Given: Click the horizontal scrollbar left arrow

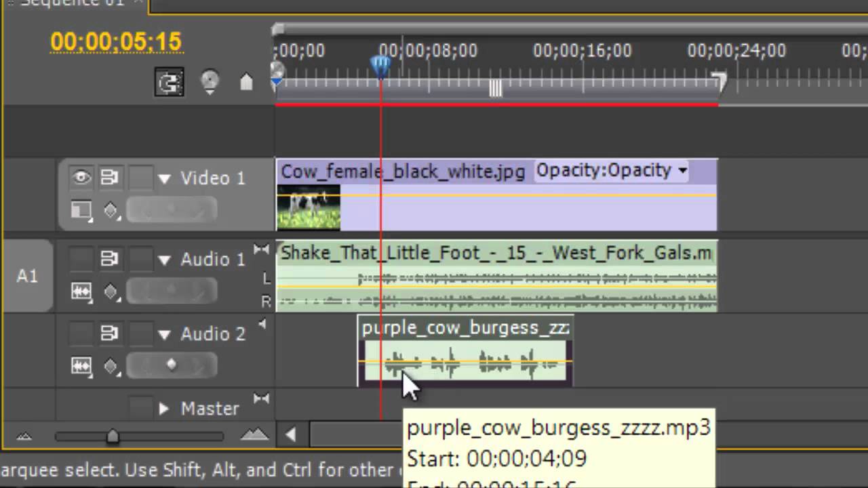Looking at the screenshot, I should click(292, 434).
